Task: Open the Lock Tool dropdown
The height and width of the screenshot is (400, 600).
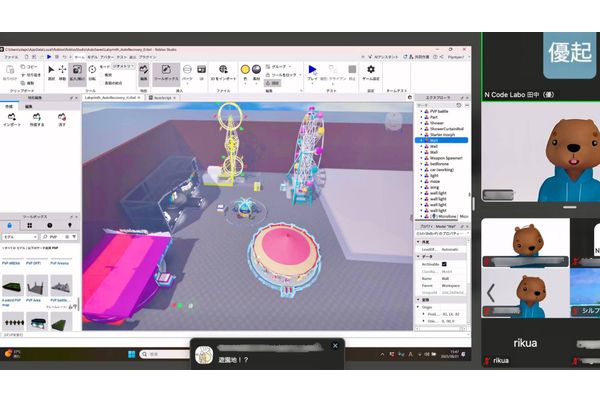Action: click(x=284, y=75)
